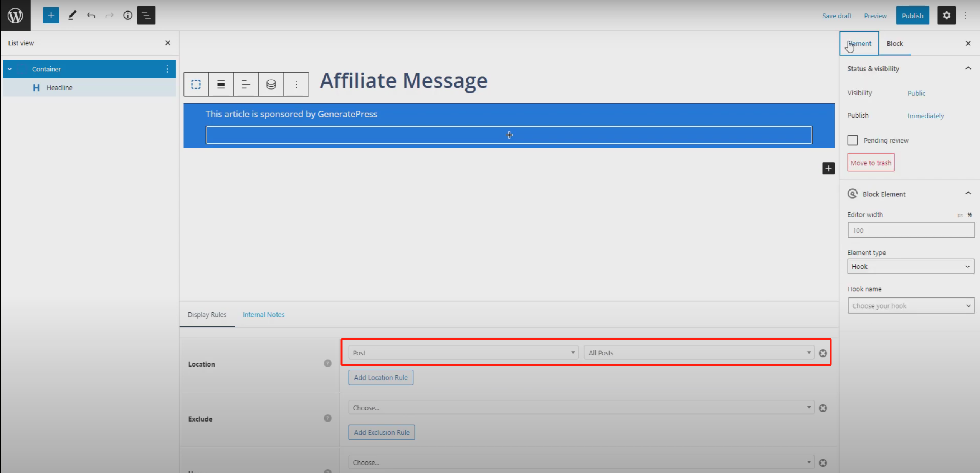Open Settings gear in top-right corner
This screenshot has height=473, width=980.
click(x=946, y=15)
